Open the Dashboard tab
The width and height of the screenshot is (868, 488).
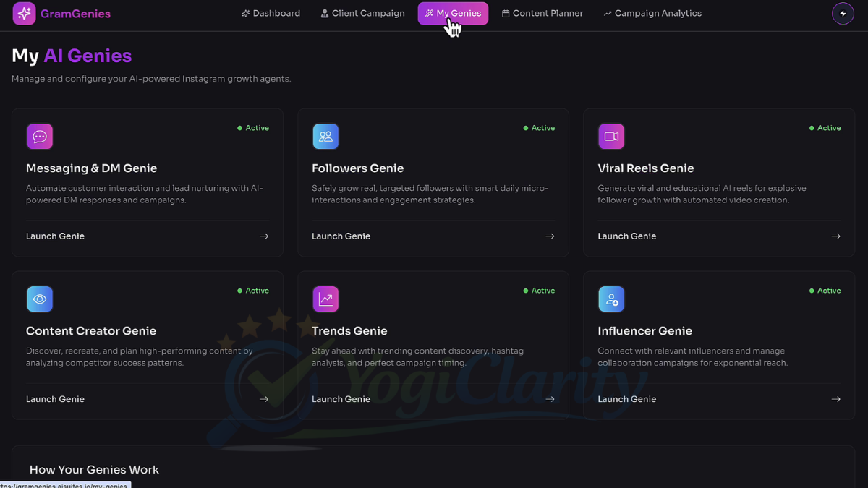(x=271, y=14)
